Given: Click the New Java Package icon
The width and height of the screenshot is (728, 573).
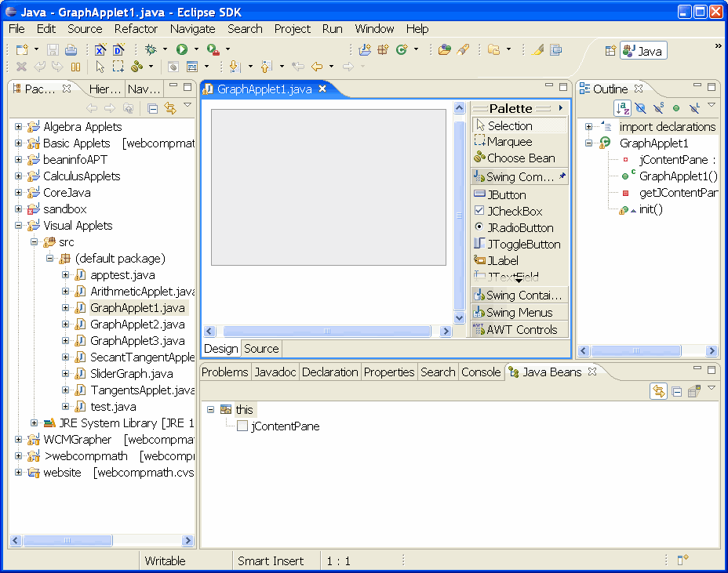Looking at the screenshot, I should point(383,49).
